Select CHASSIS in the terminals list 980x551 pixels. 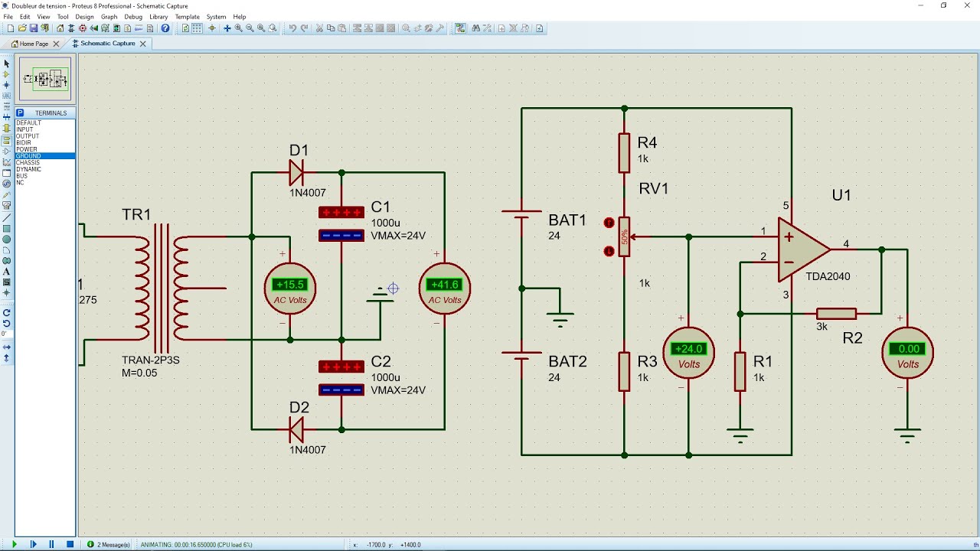[x=45, y=162]
